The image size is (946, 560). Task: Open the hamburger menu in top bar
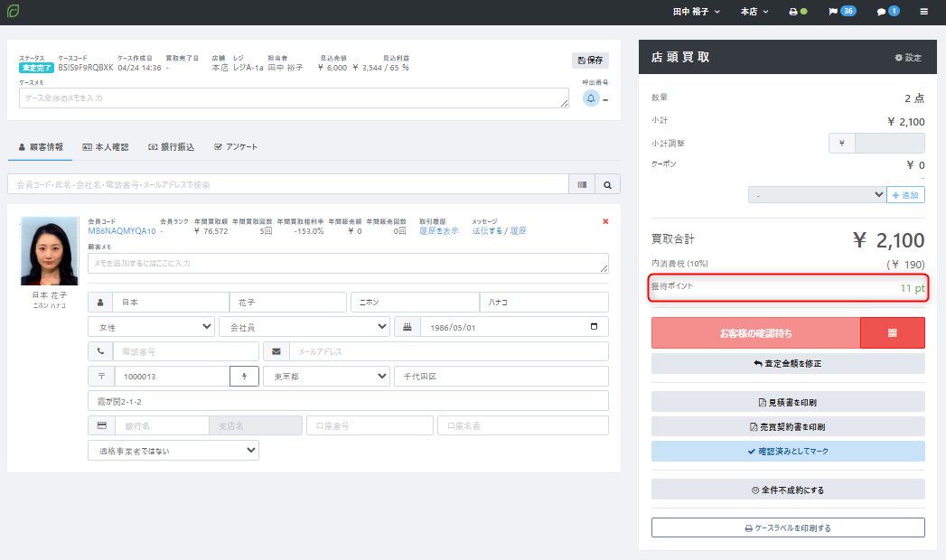pyautogui.click(x=923, y=12)
